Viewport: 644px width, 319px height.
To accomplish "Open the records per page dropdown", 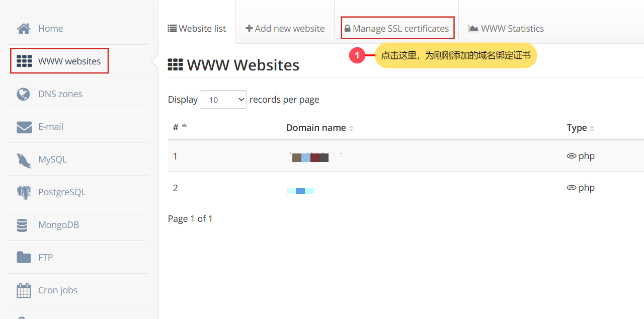I will [x=223, y=100].
